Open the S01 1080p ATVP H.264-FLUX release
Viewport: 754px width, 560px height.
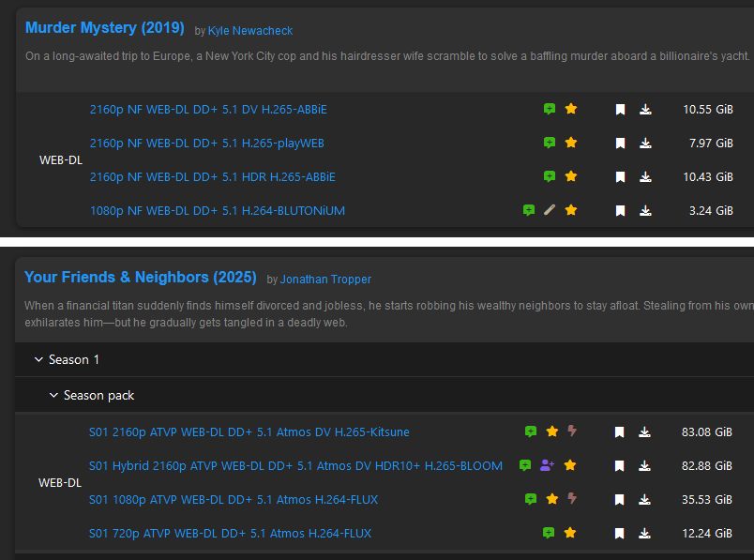[234, 499]
